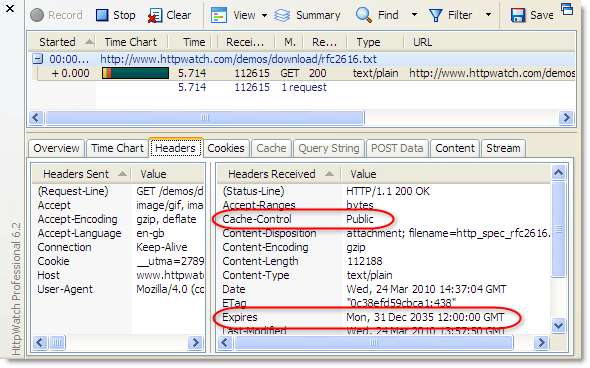Screen dimensions: 590x368
Task: Select the Cache-Control received header
Action: pyautogui.click(x=384, y=219)
